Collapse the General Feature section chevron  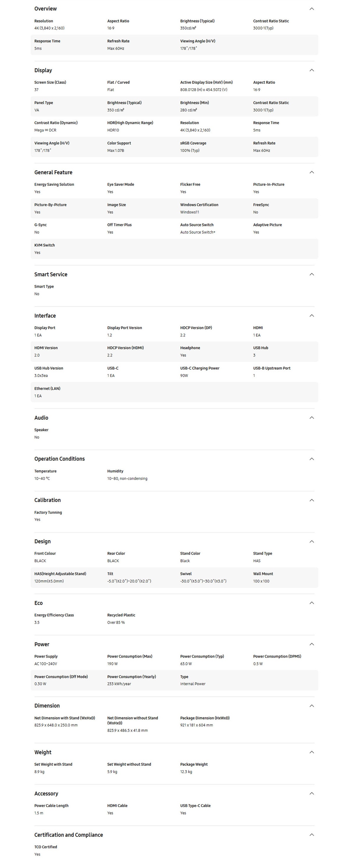312,172
